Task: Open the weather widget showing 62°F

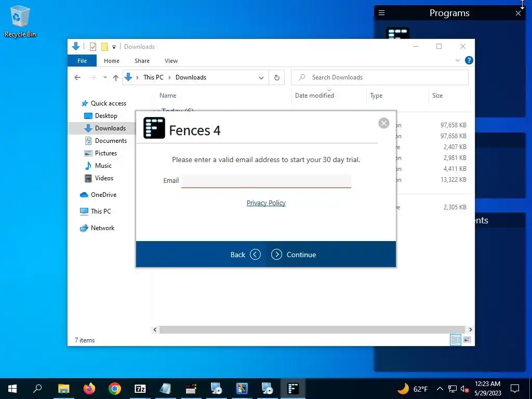Action: [412, 389]
